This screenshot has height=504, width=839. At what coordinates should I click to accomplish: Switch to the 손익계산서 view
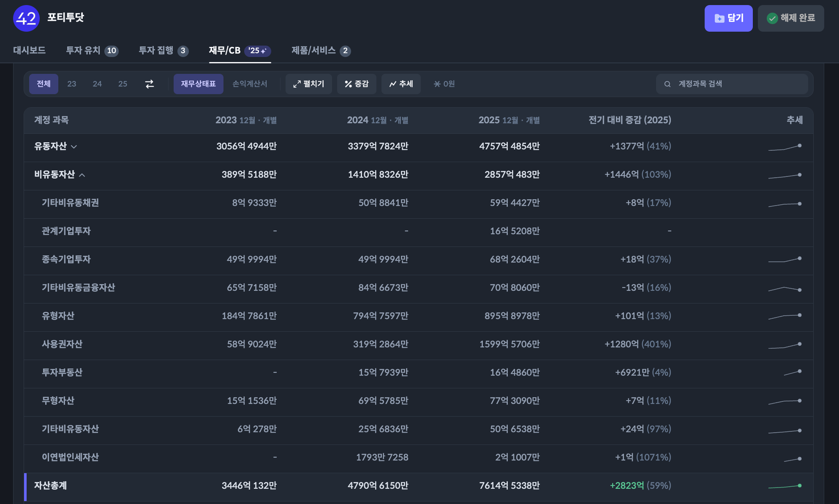[250, 84]
